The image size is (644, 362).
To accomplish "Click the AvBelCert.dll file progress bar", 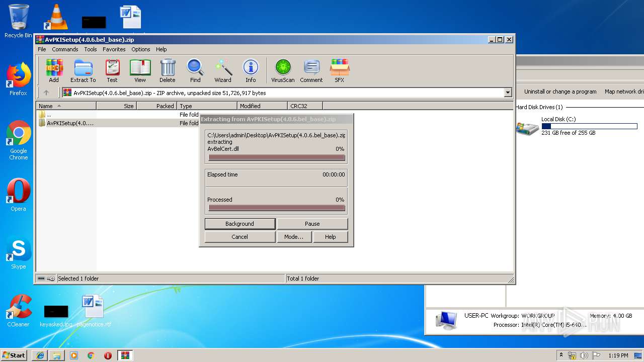I will [276, 157].
